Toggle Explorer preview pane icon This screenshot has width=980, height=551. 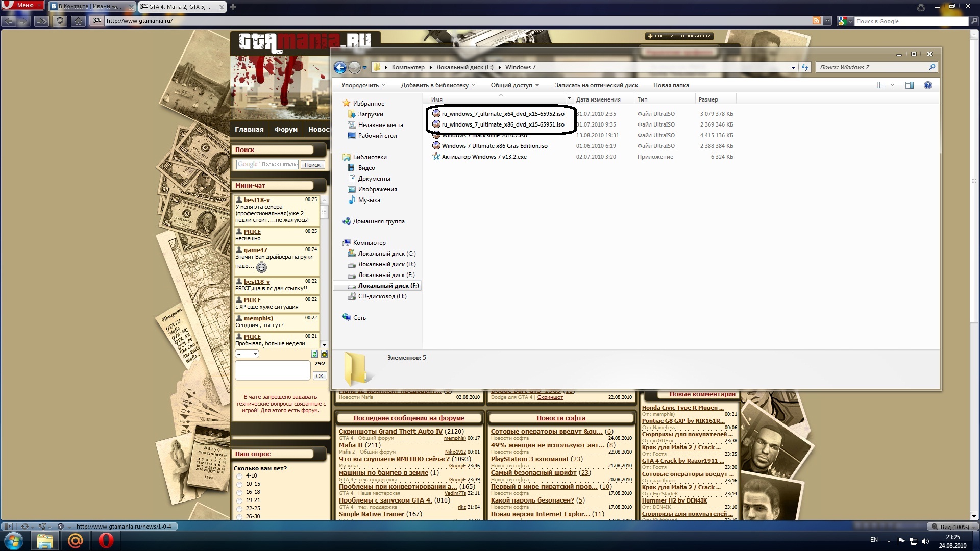pos(909,85)
